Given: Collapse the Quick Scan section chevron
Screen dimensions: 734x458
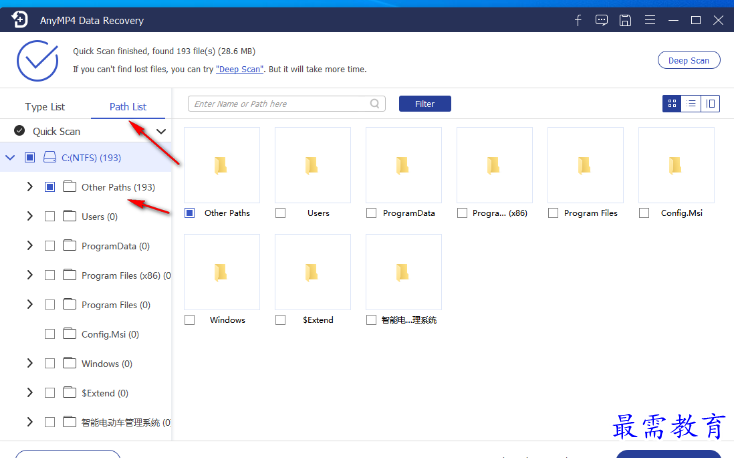Looking at the screenshot, I should click(161, 131).
